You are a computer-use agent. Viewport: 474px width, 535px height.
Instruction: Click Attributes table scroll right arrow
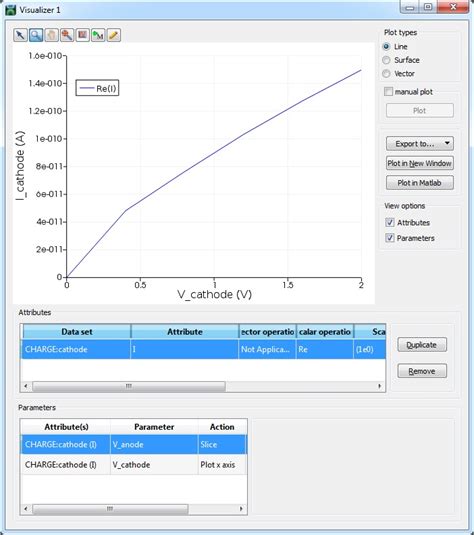(x=380, y=386)
